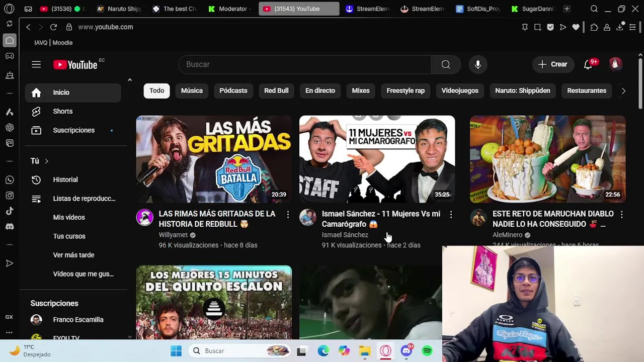Click the magnifier search button beside Buscar
644x362 pixels.
click(446, 64)
